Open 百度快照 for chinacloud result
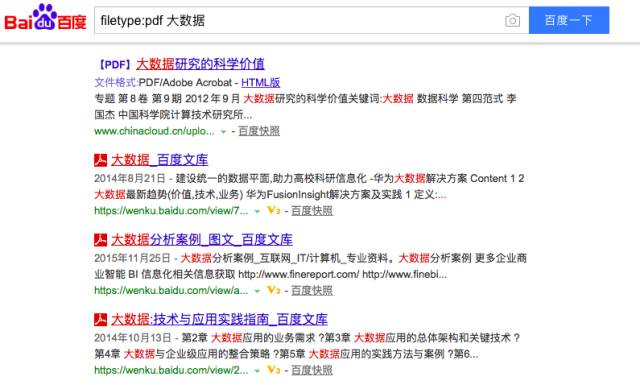This screenshot has width=640, height=385. click(259, 131)
